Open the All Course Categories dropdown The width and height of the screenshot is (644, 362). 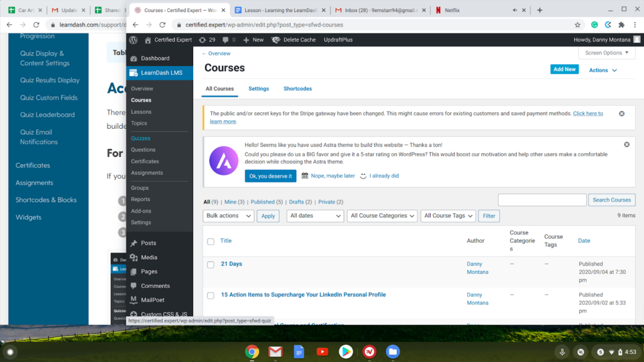tap(382, 216)
